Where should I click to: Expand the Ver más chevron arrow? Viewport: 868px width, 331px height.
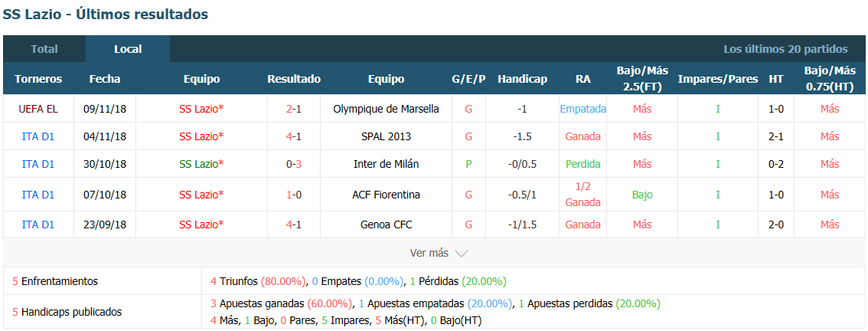(462, 254)
